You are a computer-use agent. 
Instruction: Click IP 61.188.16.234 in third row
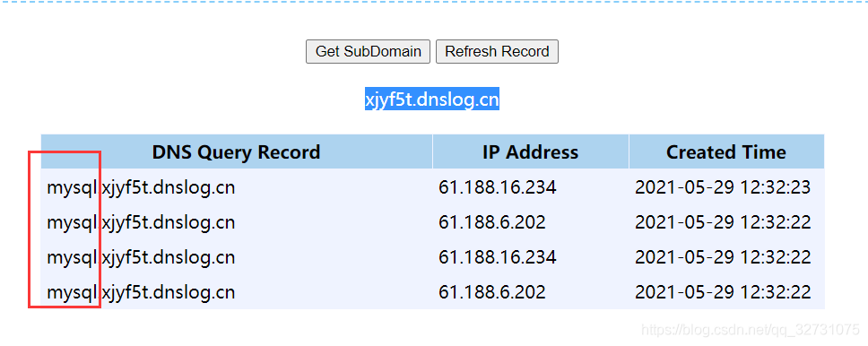click(497, 257)
